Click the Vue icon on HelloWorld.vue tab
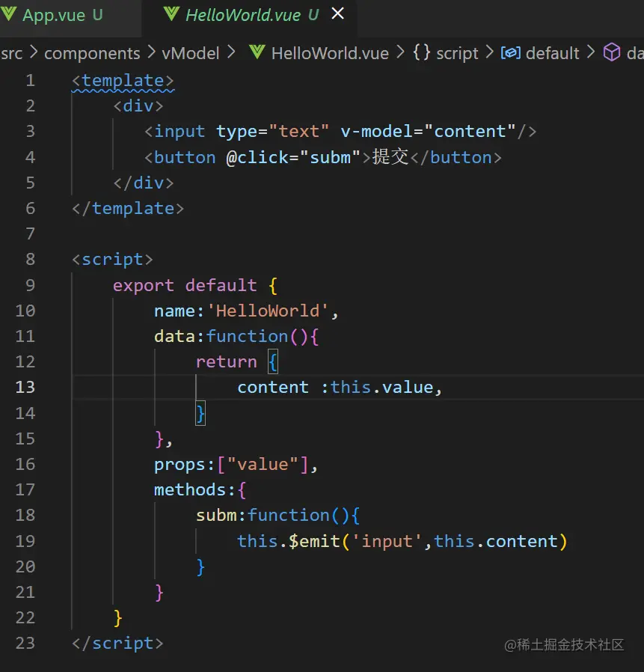This screenshot has height=672, width=644. (x=171, y=14)
